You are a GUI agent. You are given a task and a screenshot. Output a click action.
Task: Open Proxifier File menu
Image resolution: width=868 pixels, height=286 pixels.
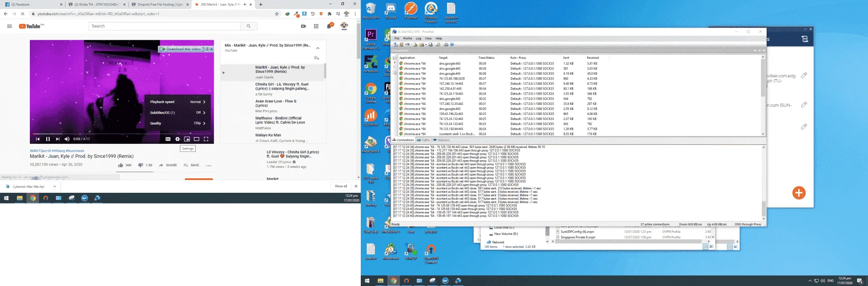point(397,38)
